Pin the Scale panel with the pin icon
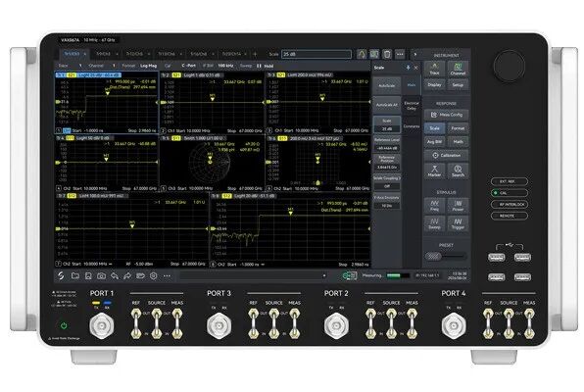The height and width of the screenshot is (392, 584). coord(408,68)
